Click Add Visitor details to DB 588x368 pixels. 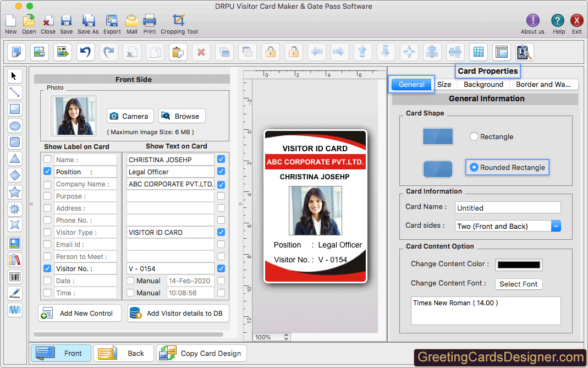[178, 313]
